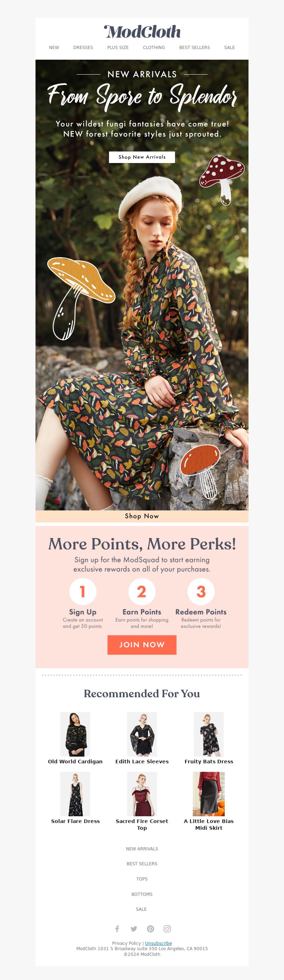This screenshot has width=284, height=980.
Task: Select the DRESSES menu item
Action: tap(83, 48)
